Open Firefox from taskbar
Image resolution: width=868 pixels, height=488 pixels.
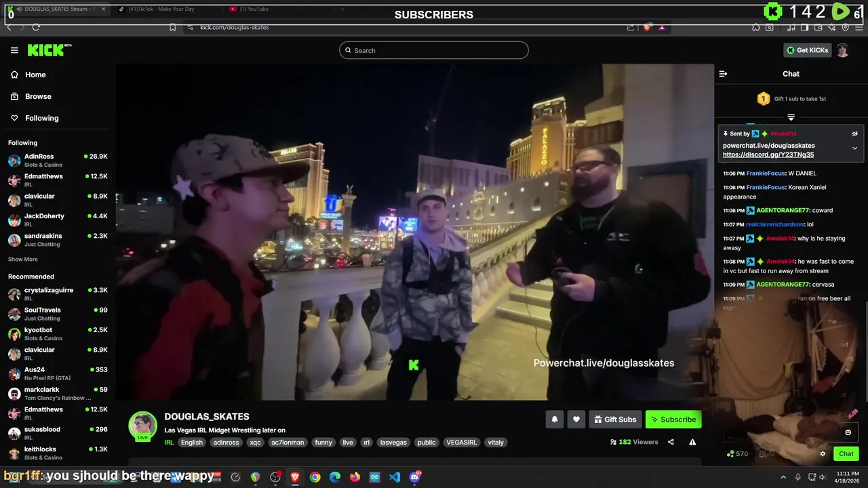tap(355, 477)
